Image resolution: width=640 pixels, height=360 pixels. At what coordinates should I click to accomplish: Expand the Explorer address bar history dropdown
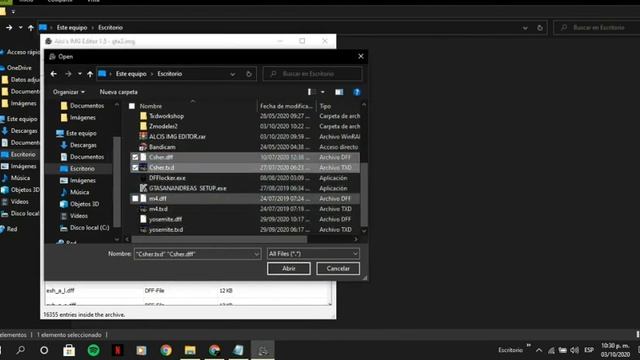[x=525, y=28]
